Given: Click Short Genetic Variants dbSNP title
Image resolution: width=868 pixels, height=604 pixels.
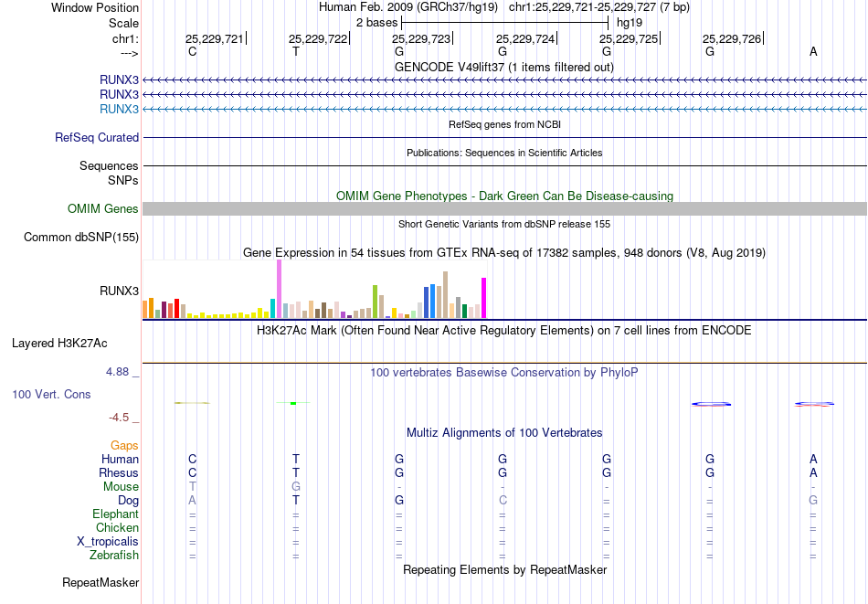Looking at the screenshot, I should click(x=504, y=224).
